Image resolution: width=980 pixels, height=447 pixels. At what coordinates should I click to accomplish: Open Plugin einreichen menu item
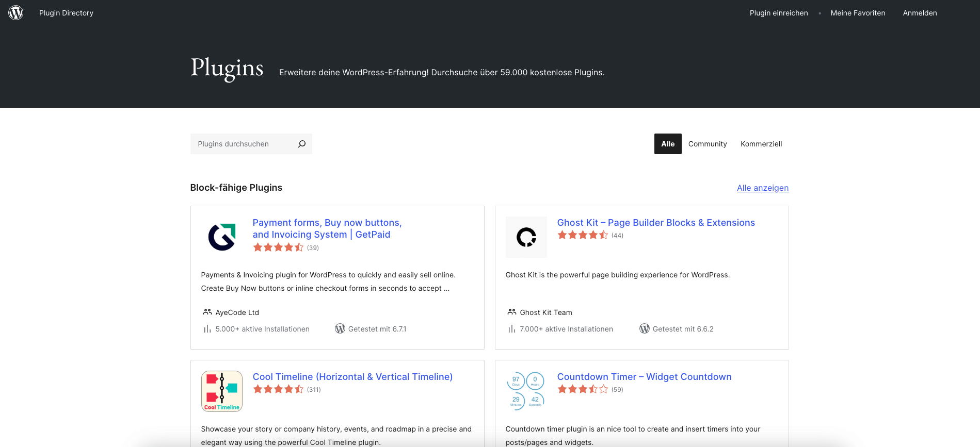click(779, 13)
